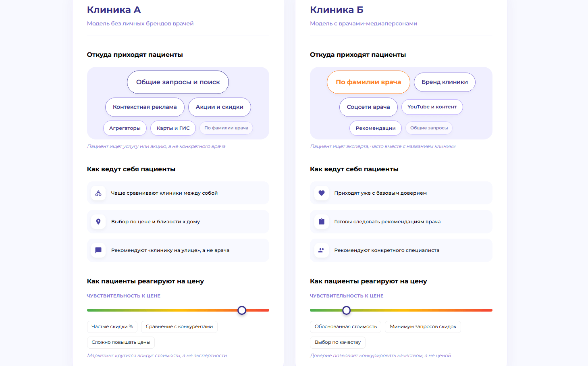Click Клиника Б price sensitivity slider handle
The height and width of the screenshot is (366, 588).
346,310
